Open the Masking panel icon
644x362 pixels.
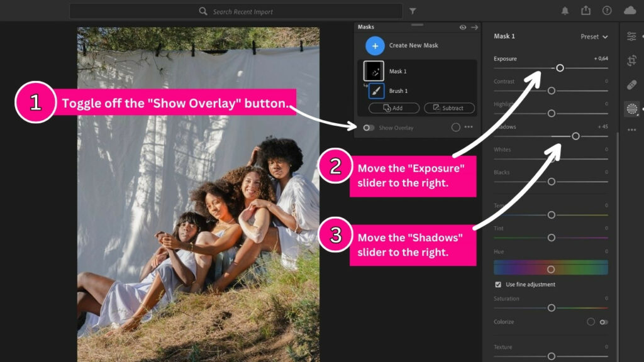633,107
